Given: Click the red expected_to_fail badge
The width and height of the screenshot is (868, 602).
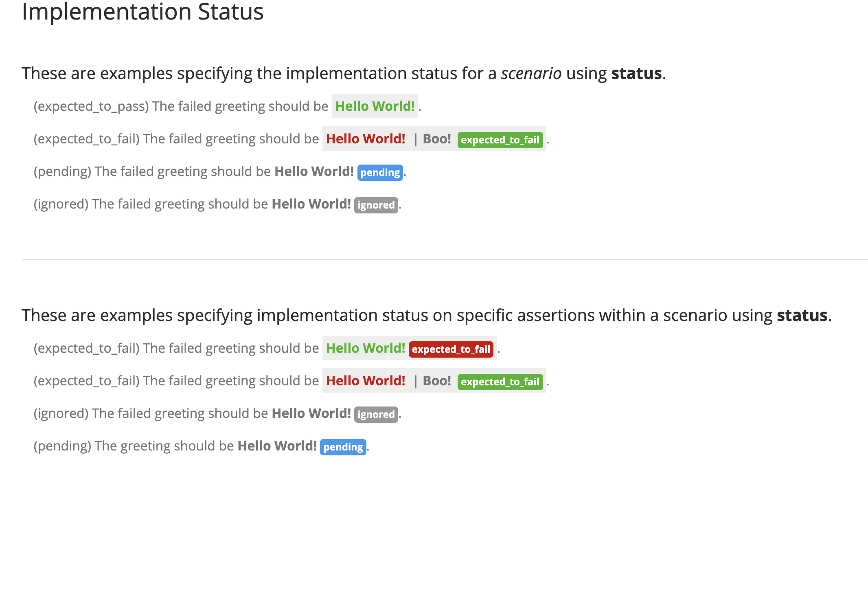Looking at the screenshot, I should (x=451, y=349).
